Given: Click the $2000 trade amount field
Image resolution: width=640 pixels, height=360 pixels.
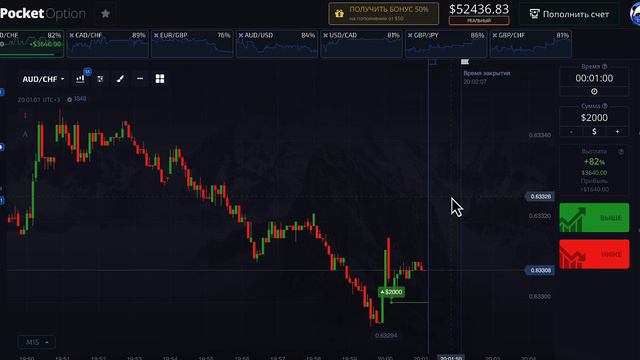Looking at the screenshot, I should (594, 118).
